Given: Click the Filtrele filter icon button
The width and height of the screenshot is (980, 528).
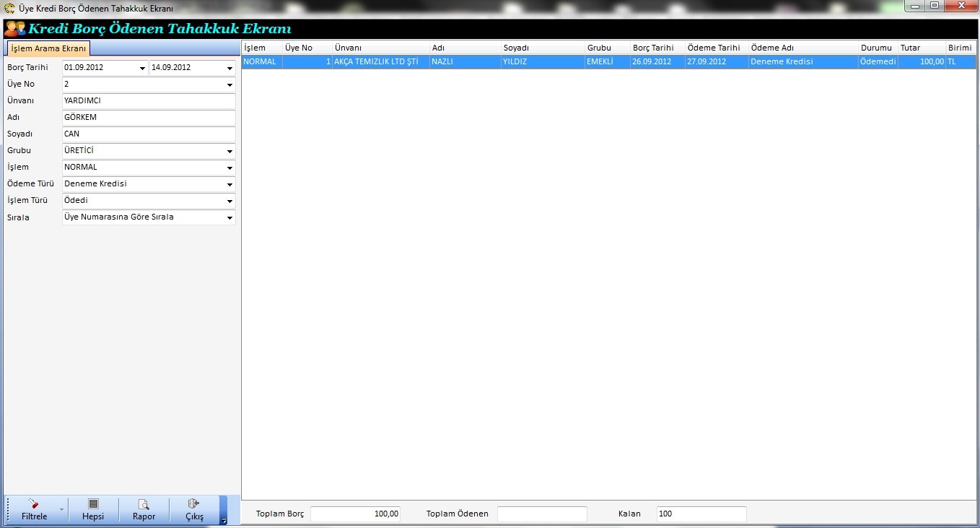Looking at the screenshot, I should (x=34, y=504).
